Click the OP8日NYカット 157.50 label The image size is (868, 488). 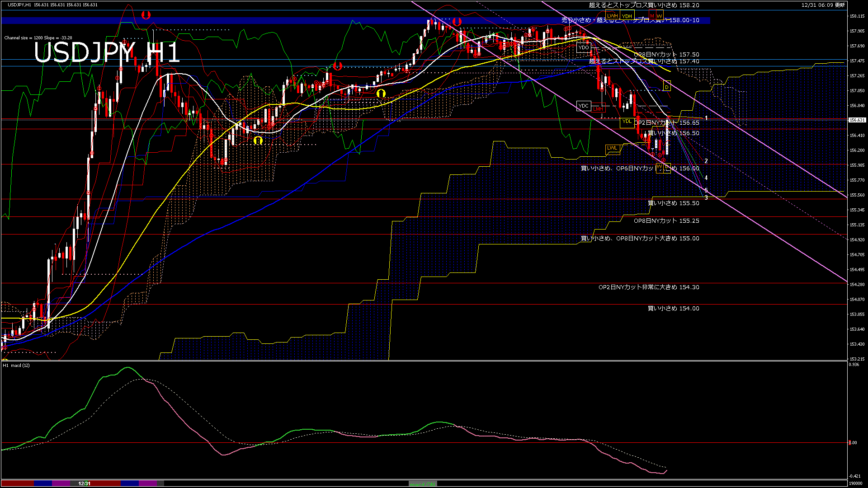(666, 55)
